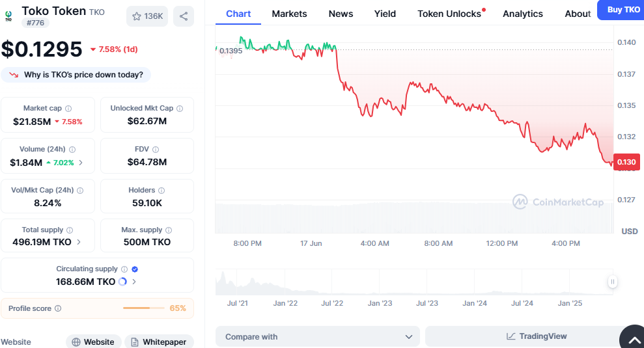The image size is (644, 348).
Task: Click the verified badge next to Circulating supply
Action: (135, 269)
